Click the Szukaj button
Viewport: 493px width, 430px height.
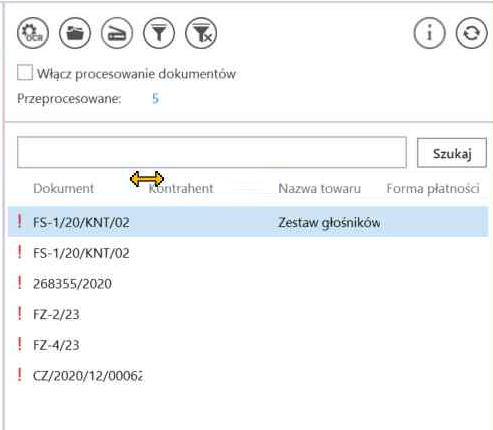tap(452, 153)
